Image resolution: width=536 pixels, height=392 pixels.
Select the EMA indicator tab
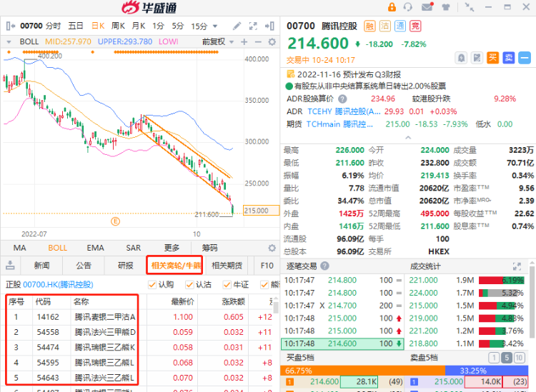(x=95, y=248)
